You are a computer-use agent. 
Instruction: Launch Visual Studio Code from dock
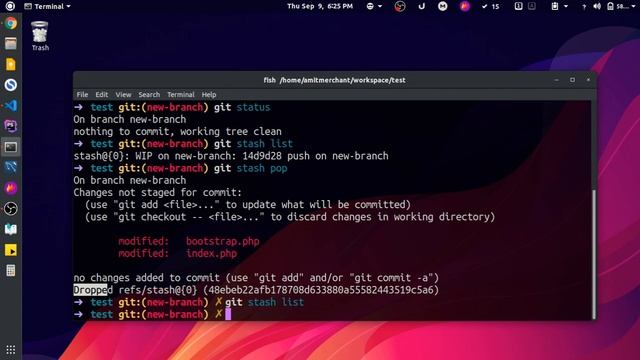coord(11,105)
